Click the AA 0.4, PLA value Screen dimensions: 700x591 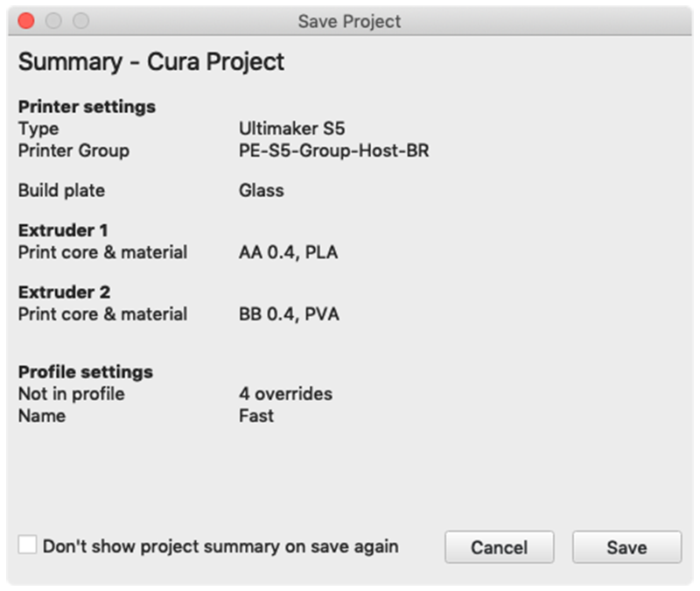coord(288,253)
